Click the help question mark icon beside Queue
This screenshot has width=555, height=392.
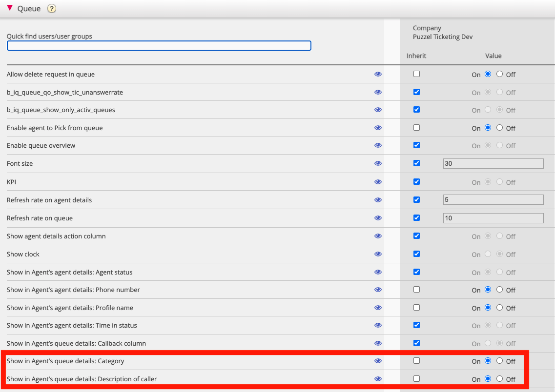point(52,8)
